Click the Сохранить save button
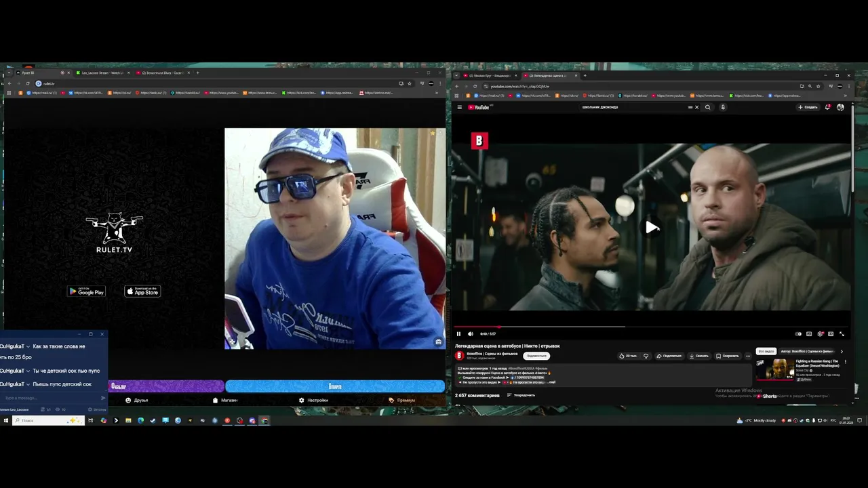 pyautogui.click(x=728, y=356)
